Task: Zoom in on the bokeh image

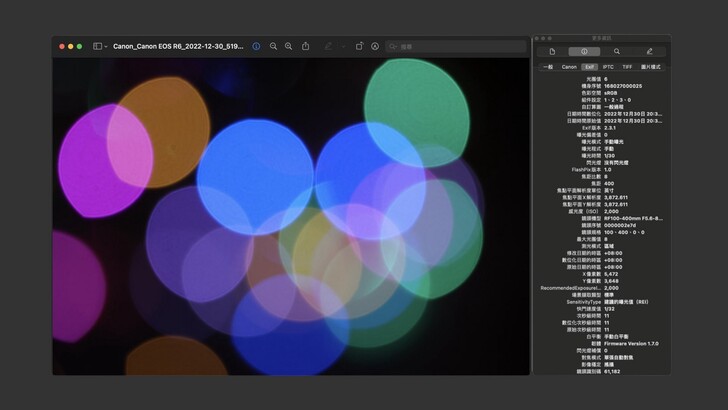Action: tap(288, 46)
